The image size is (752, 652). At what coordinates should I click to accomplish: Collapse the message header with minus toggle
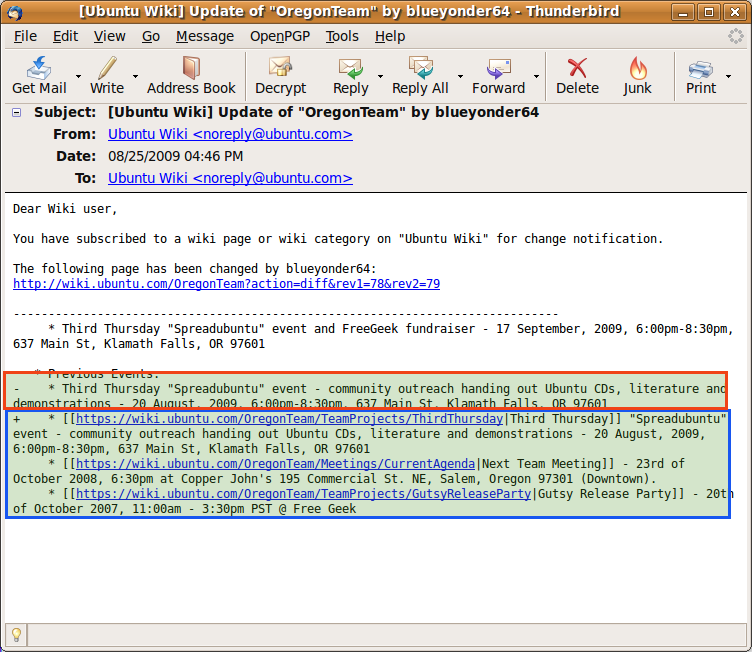(16, 112)
